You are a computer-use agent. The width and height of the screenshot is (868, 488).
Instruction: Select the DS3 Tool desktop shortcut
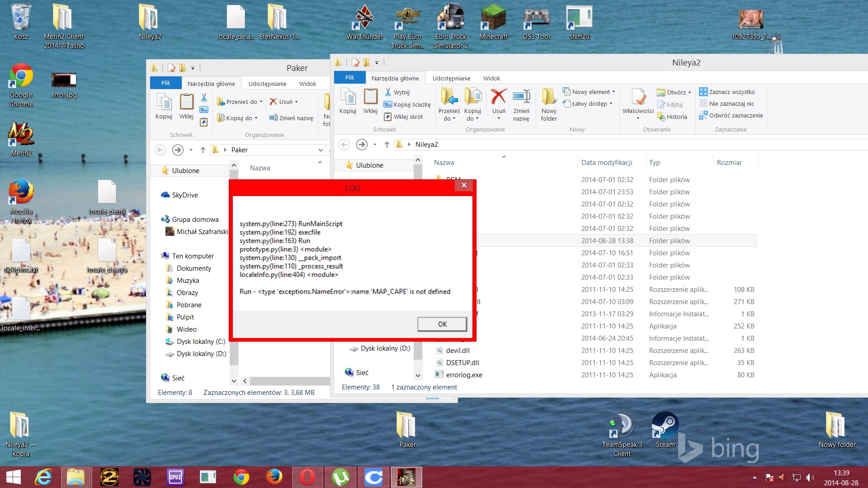pos(536,22)
